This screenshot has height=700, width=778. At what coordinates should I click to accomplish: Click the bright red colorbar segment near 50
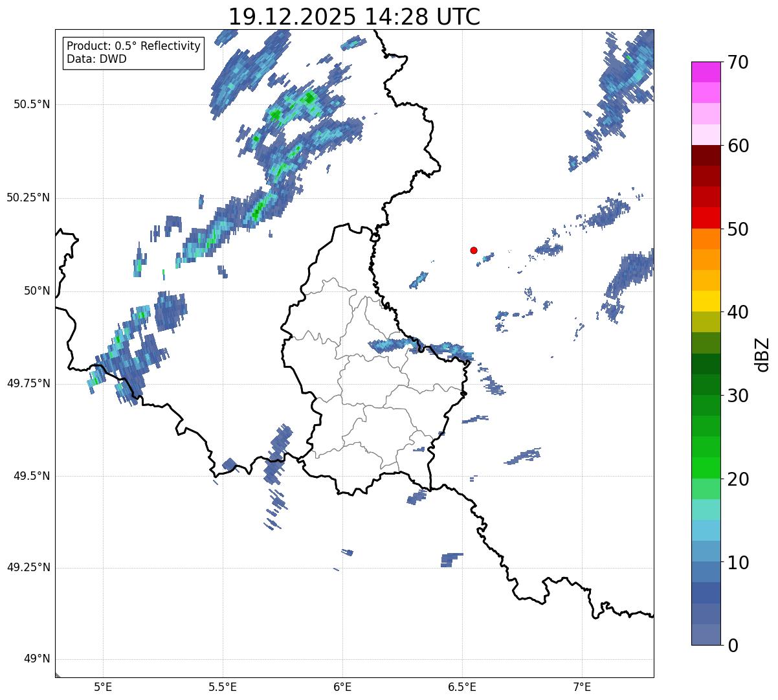706,218
